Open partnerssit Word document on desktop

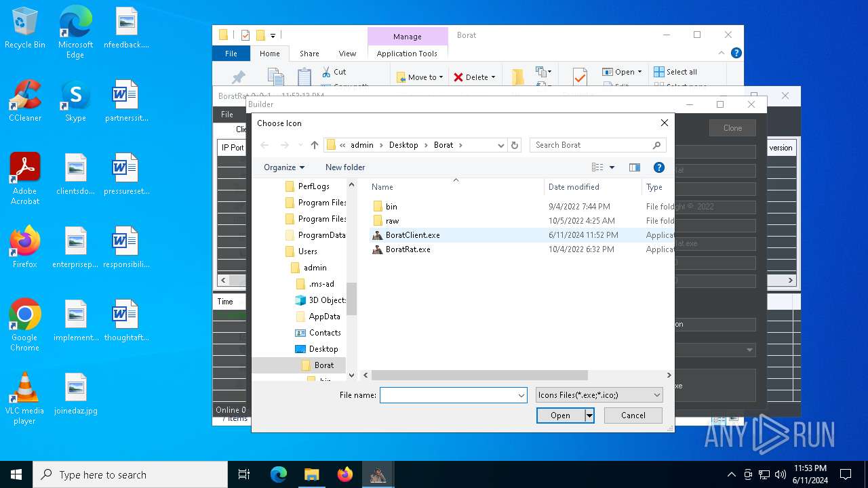pyautogui.click(x=126, y=101)
